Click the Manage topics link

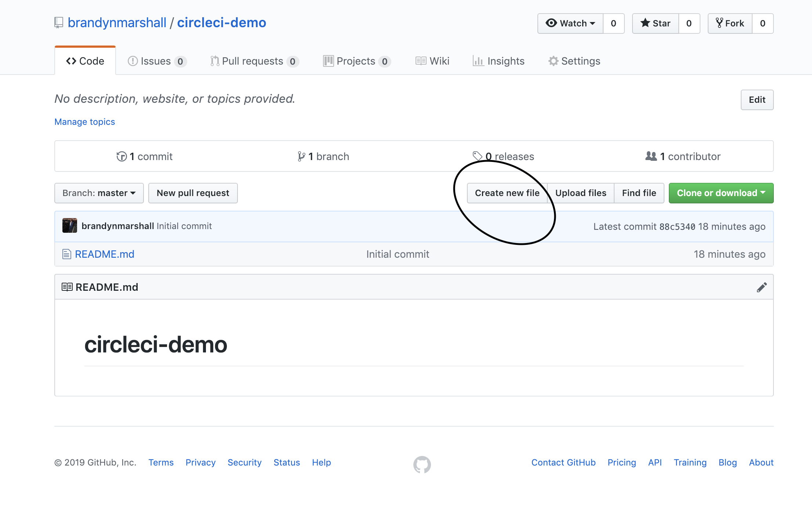(x=84, y=122)
